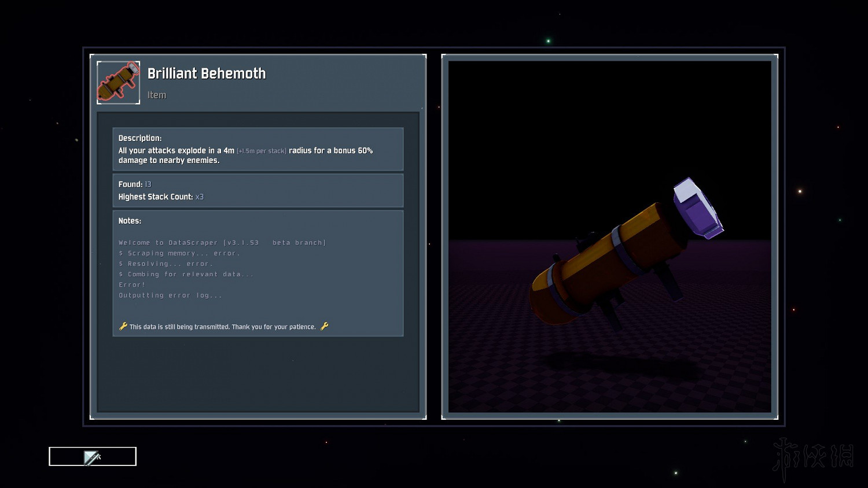The height and width of the screenshot is (488, 868).
Task: Click the wrench icon left of transmission message
Action: click(x=123, y=326)
